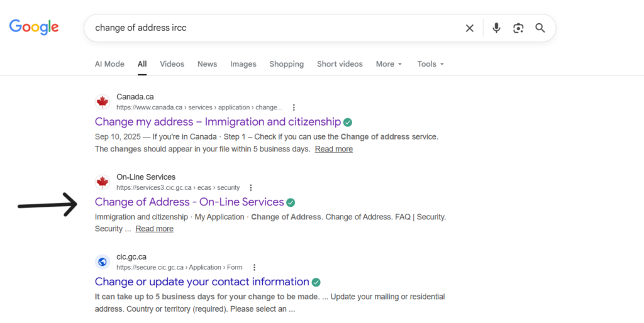Select the Short videos tab

[x=340, y=64]
